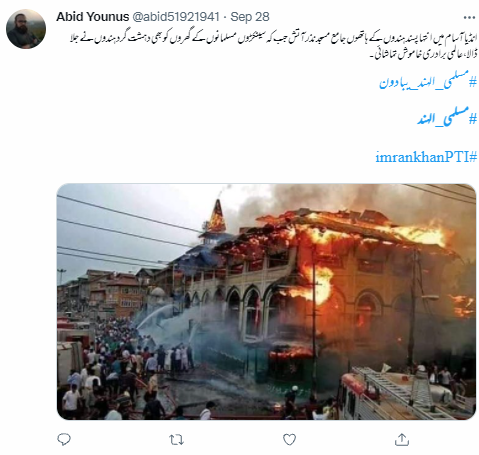Open the three-dot more options menu

point(469,17)
